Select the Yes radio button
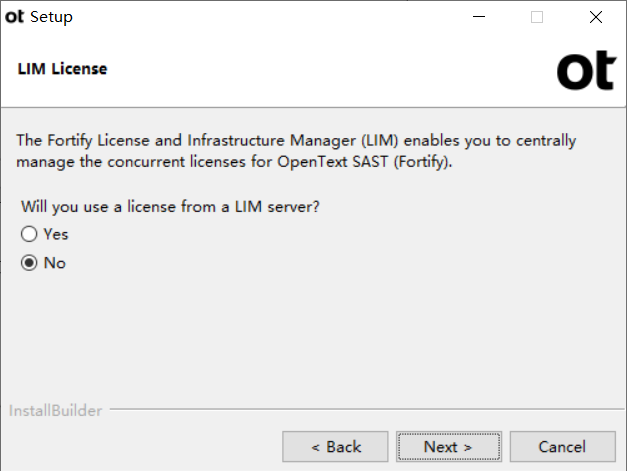 [x=29, y=234]
